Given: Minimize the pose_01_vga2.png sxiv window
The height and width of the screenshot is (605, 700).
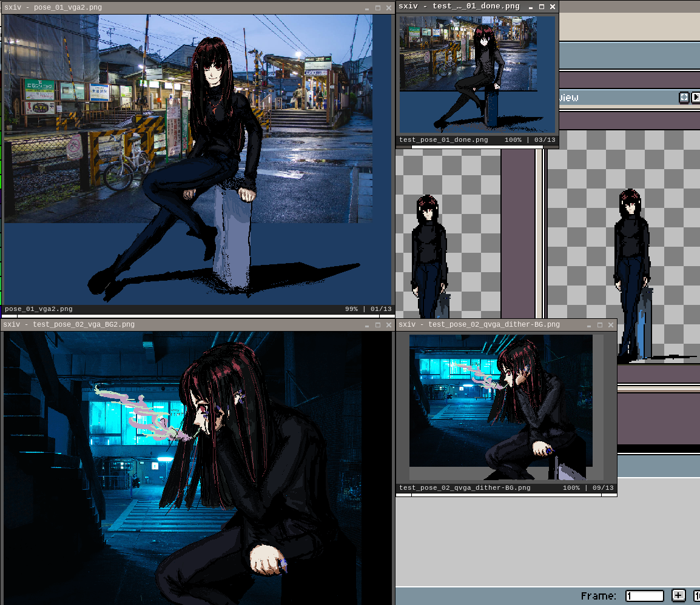Looking at the screenshot, I should [367, 8].
